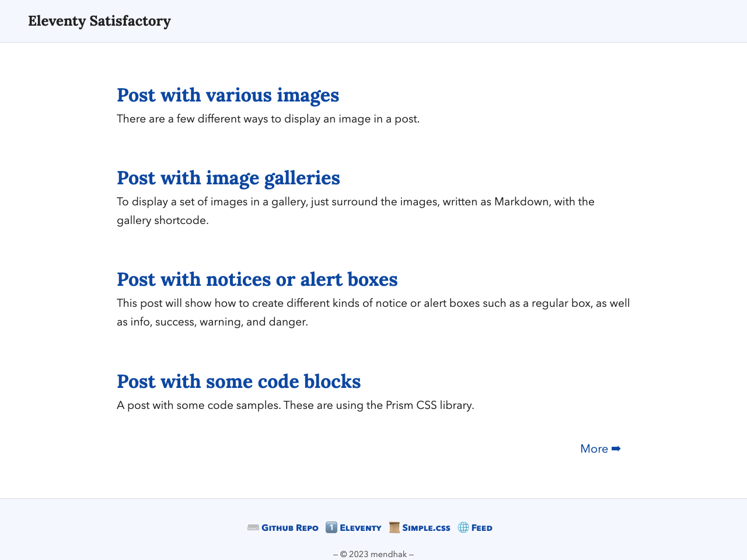Click the number one icon beside Eleventy
The width and height of the screenshot is (747, 560).
[331, 527]
